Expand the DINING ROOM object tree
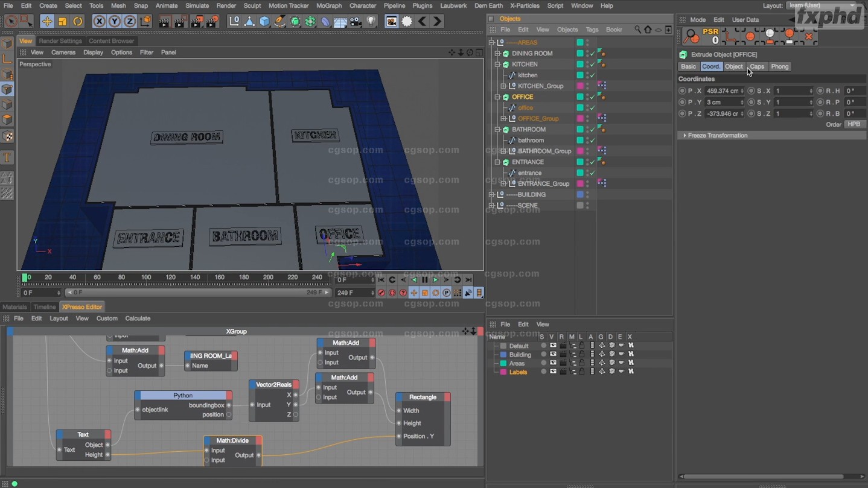This screenshot has width=868, height=488. tap(498, 54)
